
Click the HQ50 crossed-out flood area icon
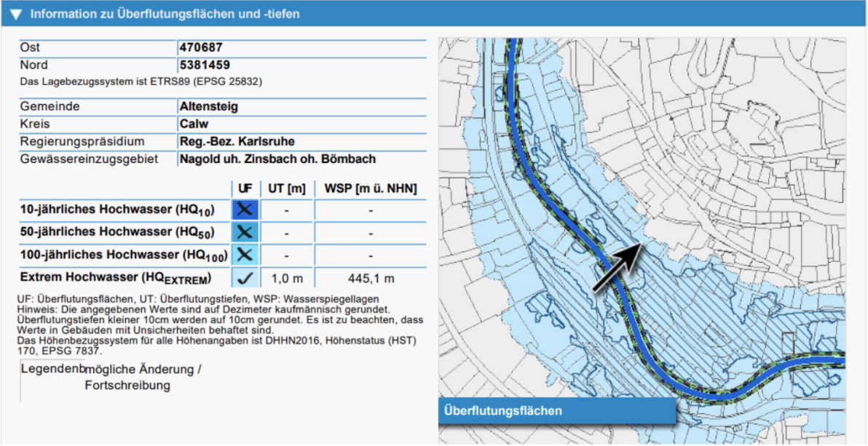click(x=245, y=232)
